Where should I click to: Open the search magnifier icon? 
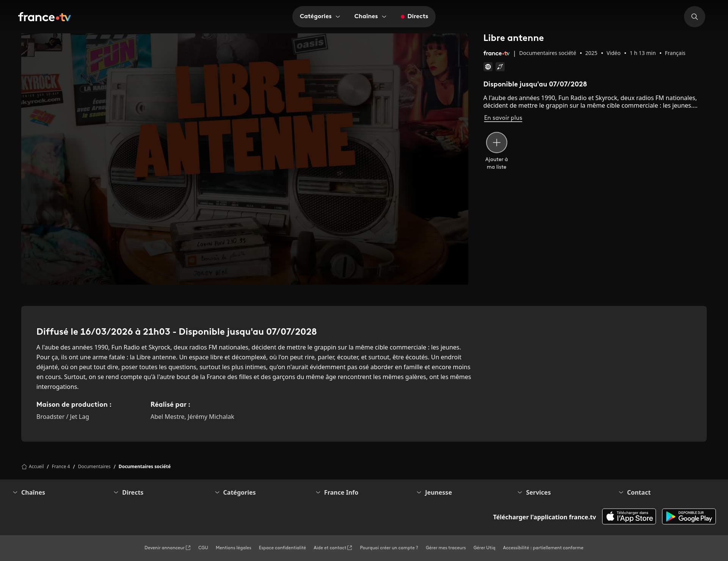point(694,17)
